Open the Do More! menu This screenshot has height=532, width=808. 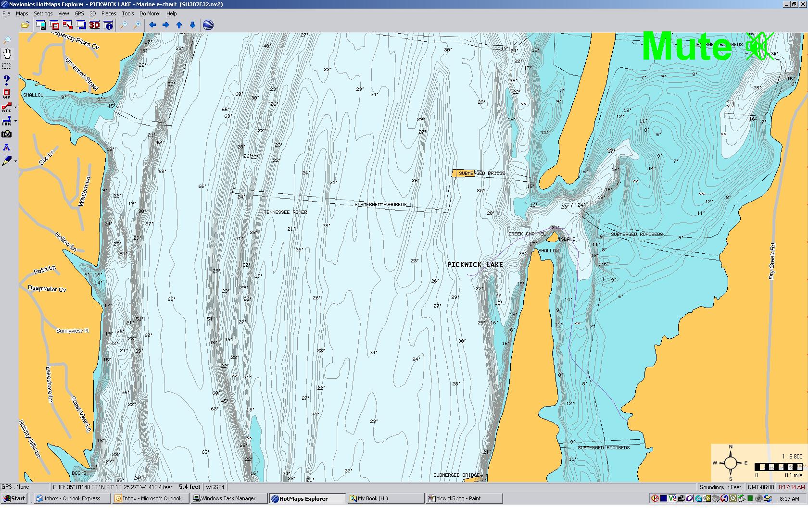coord(150,13)
